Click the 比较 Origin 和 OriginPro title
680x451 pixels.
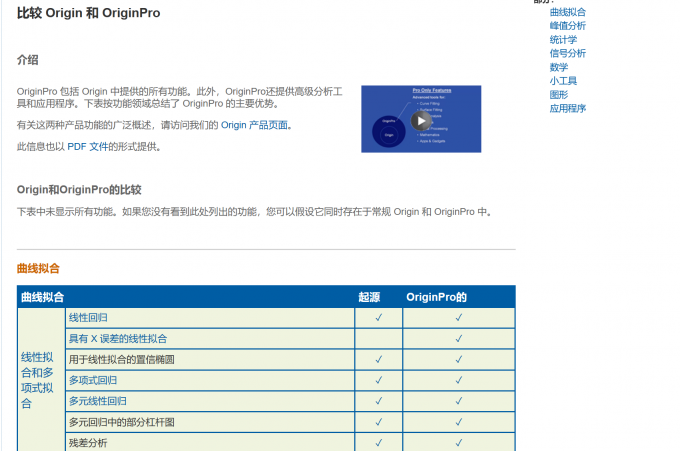point(88,13)
